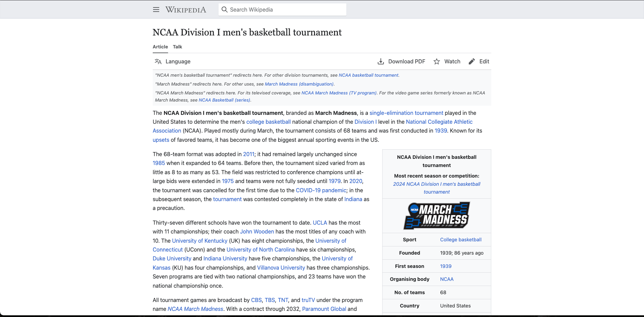Open the Indiana state link
This screenshot has height=317, width=644.
click(353, 199)
